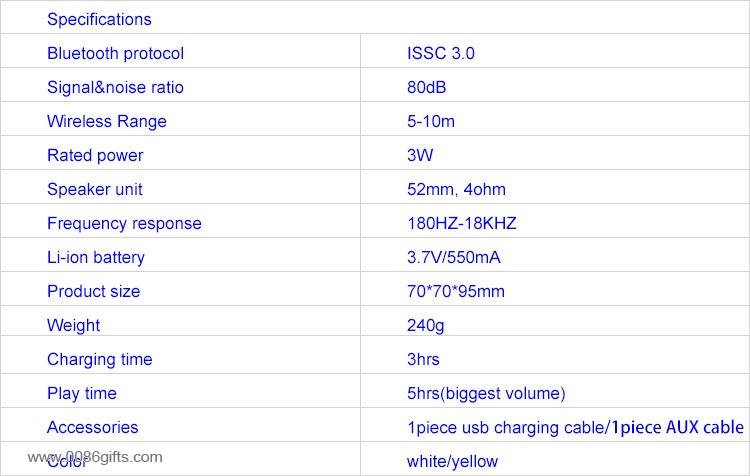Select the Frequency response label
The width and height of the screenshot is (750, 476).
(124, 223)
